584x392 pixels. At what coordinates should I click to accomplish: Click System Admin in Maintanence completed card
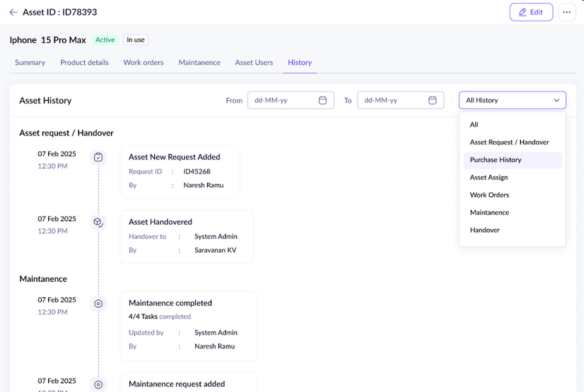pos(216,333)
